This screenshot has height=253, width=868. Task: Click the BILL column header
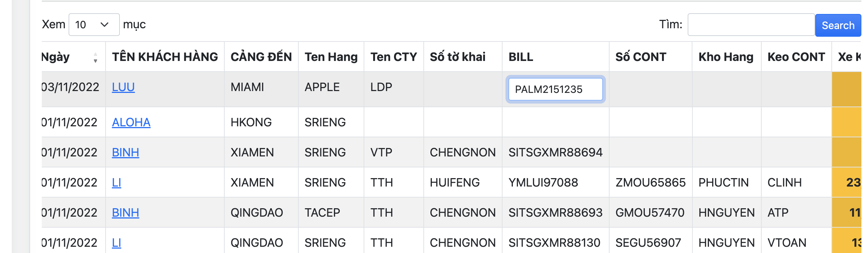coord(521,57)
